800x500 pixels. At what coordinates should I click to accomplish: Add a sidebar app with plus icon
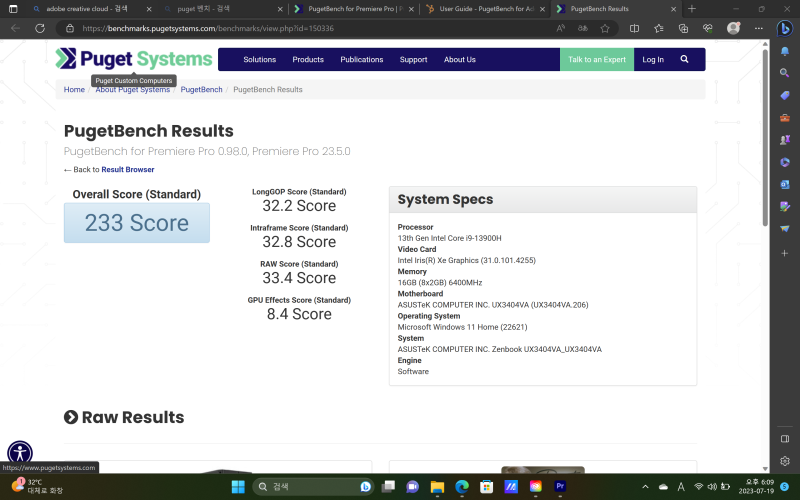pos(785,253)
